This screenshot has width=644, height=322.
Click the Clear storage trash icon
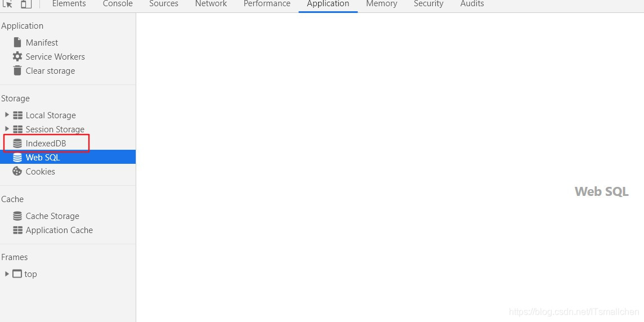(x=17, y=70)
